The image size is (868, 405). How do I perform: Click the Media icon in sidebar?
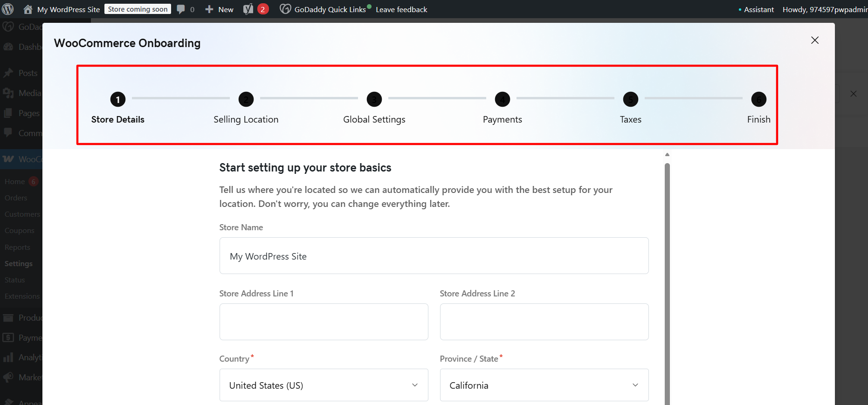(x=8, y=93)
